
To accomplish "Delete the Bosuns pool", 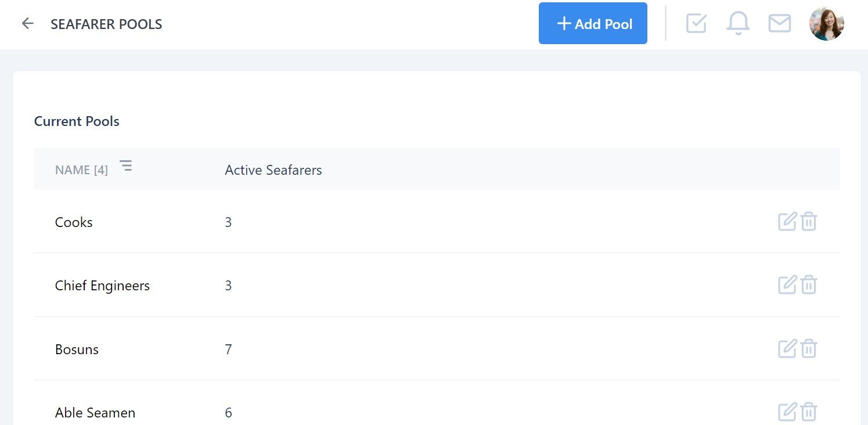I will (x=809, y=348).
